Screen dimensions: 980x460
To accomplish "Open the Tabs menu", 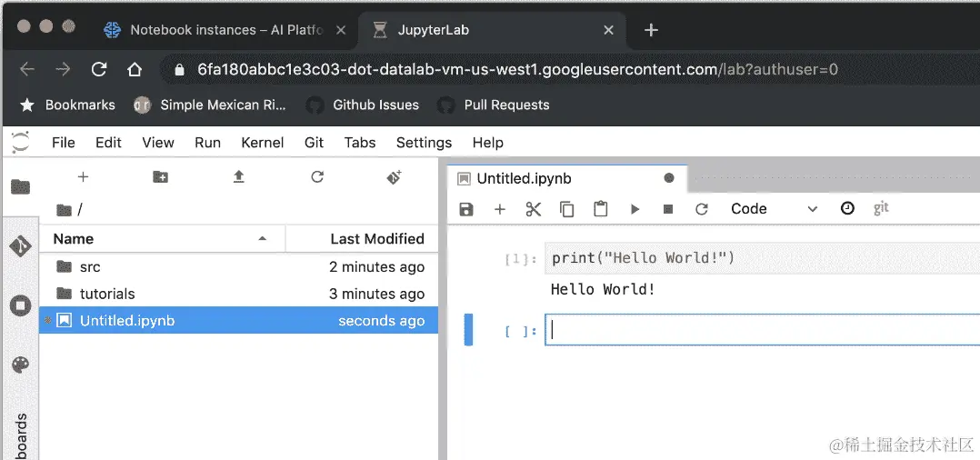I will coord(360,143).
